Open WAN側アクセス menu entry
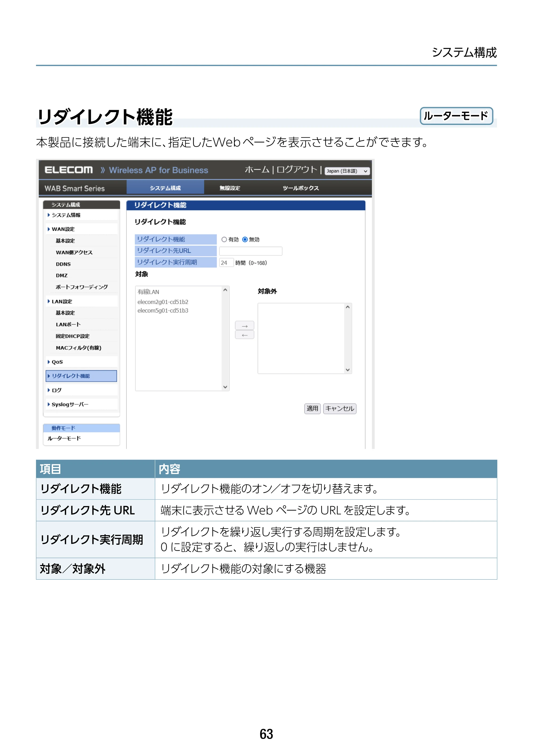This screenshot has width=533, height=756. [x=74, y=252]
